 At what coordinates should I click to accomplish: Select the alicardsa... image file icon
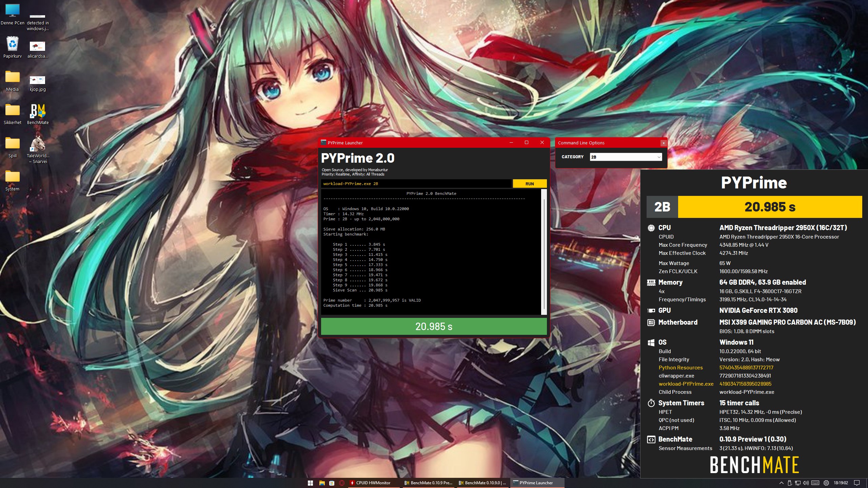(x=38, y=49)
